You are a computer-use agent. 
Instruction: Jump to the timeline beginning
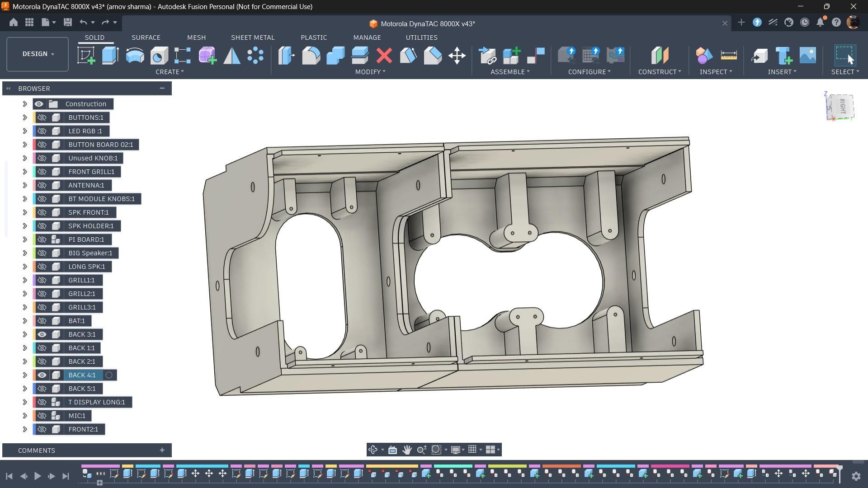[x=9, y=476]
